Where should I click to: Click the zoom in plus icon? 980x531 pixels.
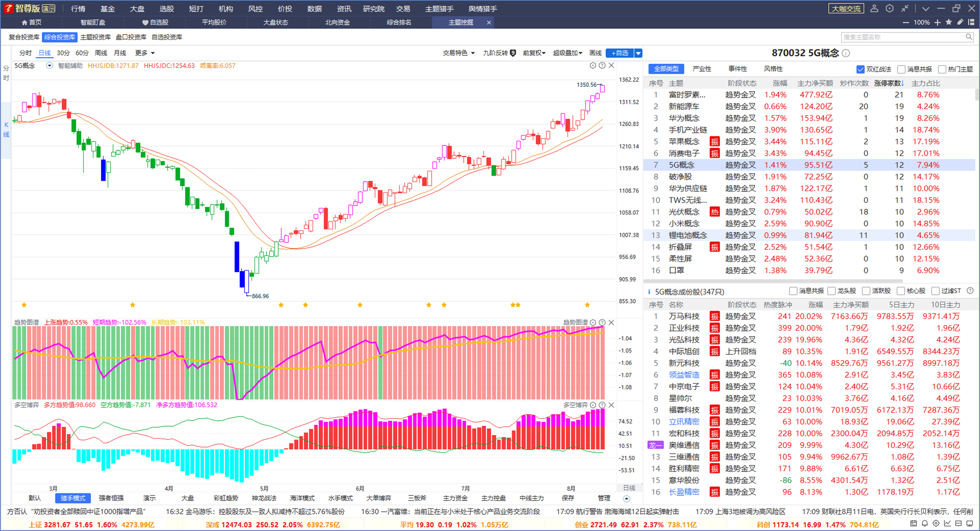click(x=937, y=22)
